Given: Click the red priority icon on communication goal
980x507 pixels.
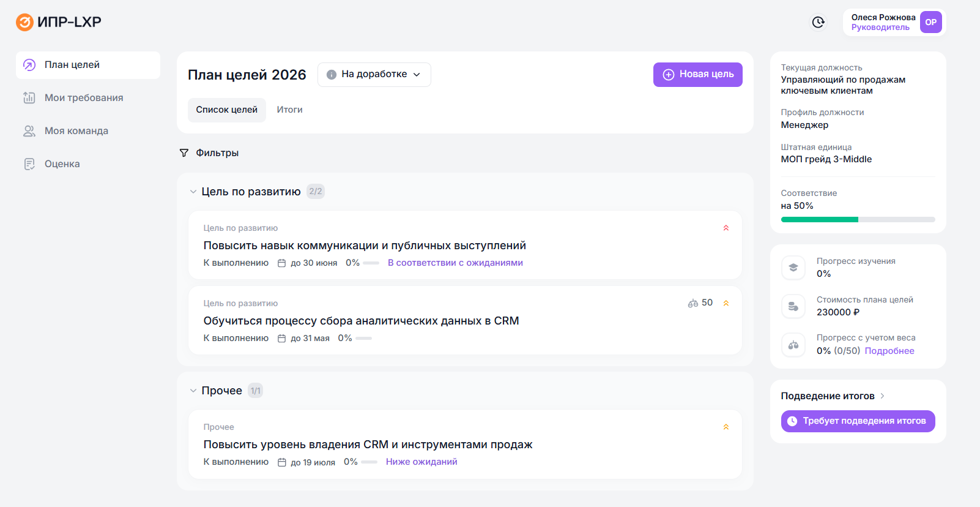Looking at the screenshot, I should click(x=726, y=228).
